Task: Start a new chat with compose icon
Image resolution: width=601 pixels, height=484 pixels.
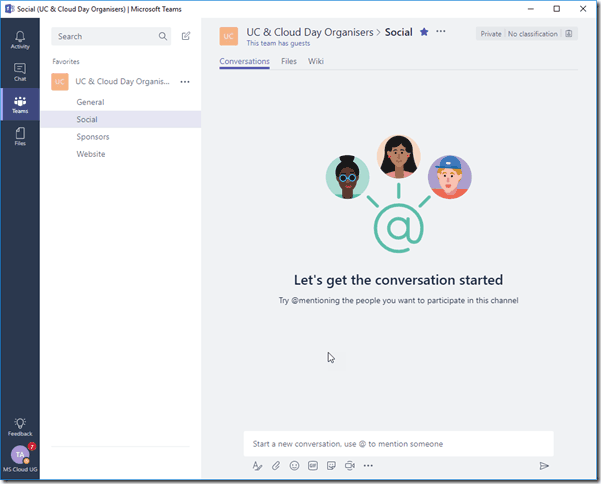Action: click(186, 36)
